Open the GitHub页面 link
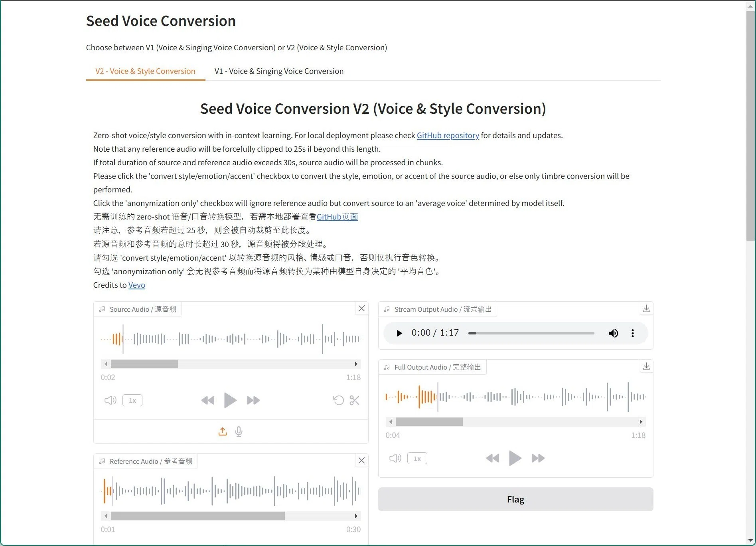Viewport: 756px width, 546px height. tap(337, 217)
